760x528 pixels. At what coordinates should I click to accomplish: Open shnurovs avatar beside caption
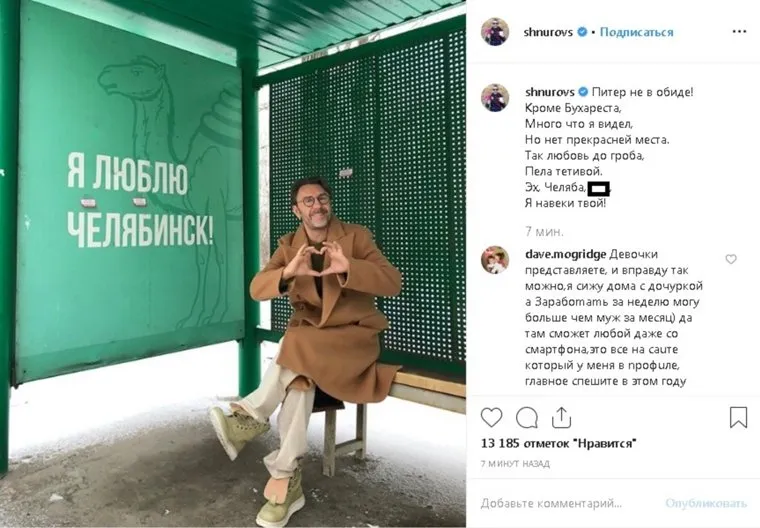[495, 97]
